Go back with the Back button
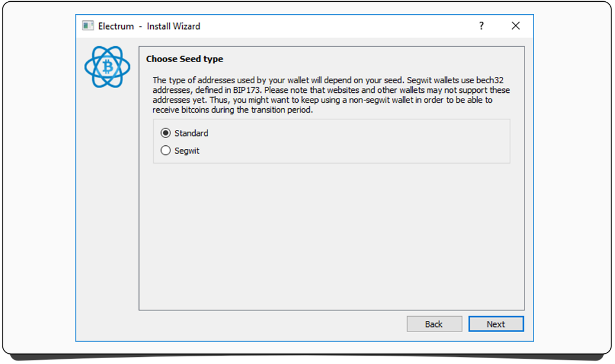The width and height of the screenshot is (615, 364). click(x=434, y=324)
